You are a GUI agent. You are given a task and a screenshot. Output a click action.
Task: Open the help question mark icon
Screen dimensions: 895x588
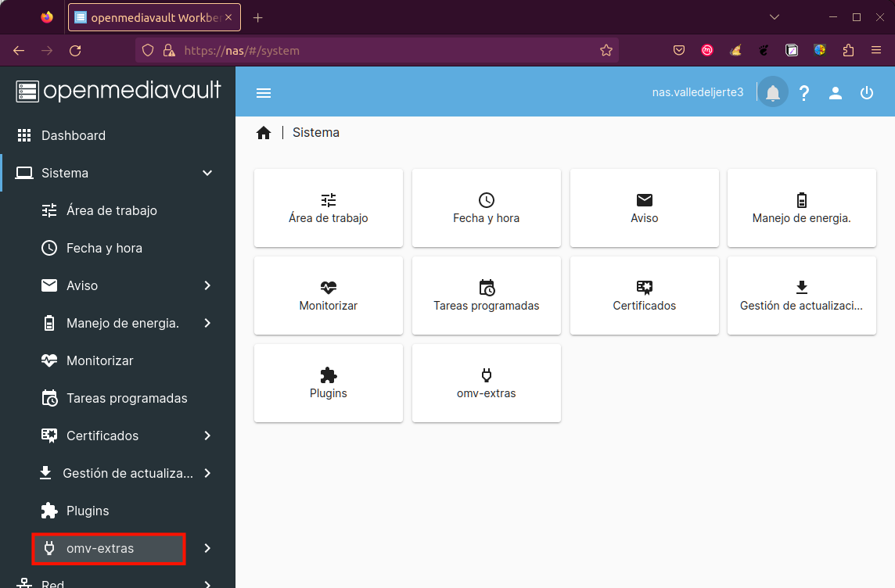[x=804, y=91]
